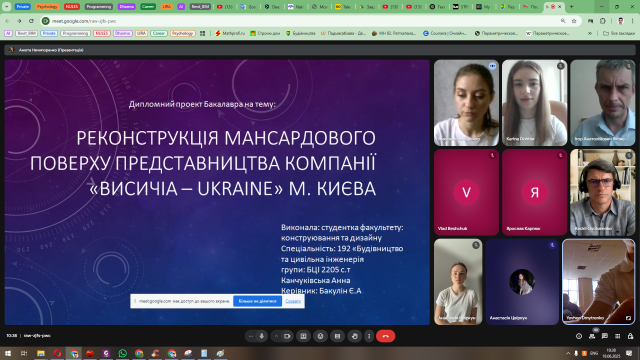
Task: Open Coursera bookmark
Action: pyautogui.click(x=445, y=33)
